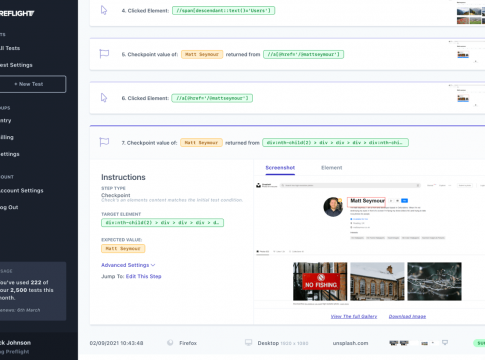Click the green status badge at bottom right
The width and height of the screenshot is (485, 360).
click(479, 343)
